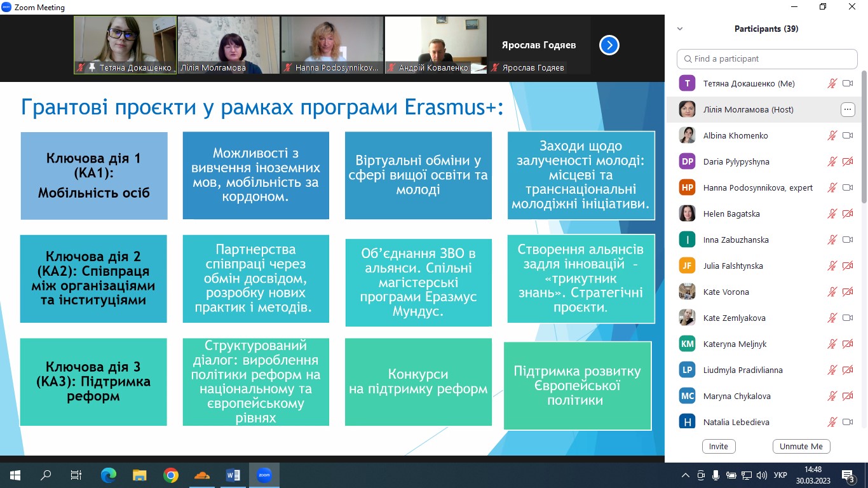The width and height of the screenshot is (868, 488).
Task: Select Julia Falshtynska in participant list
Action: (733, 266)
